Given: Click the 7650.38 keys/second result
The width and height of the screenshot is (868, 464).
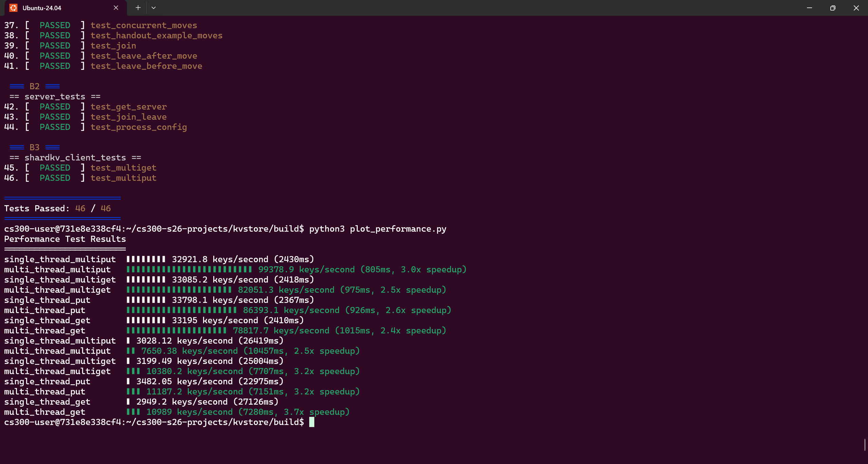Looking at the screenshot, I should click(x=190, y=351).
